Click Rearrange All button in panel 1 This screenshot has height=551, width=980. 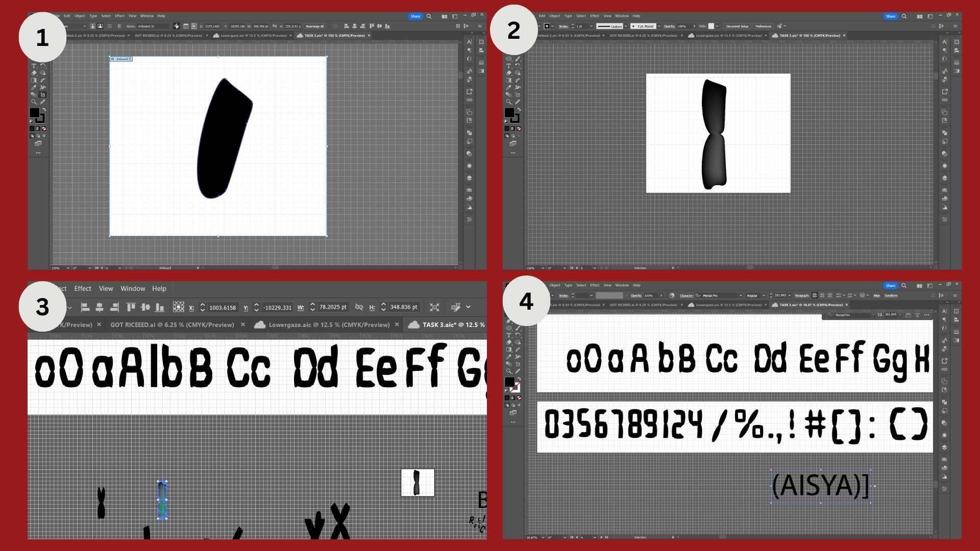click(314, 26)
